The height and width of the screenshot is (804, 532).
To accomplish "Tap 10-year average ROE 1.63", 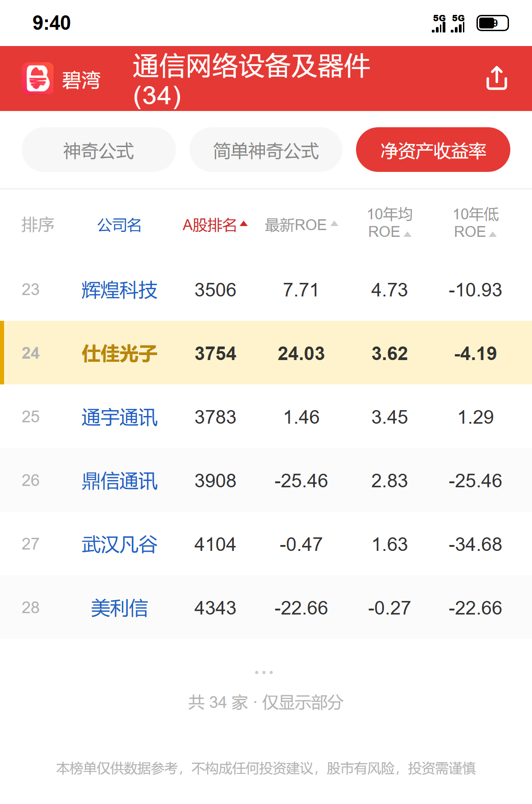I will tap(389, 544).
